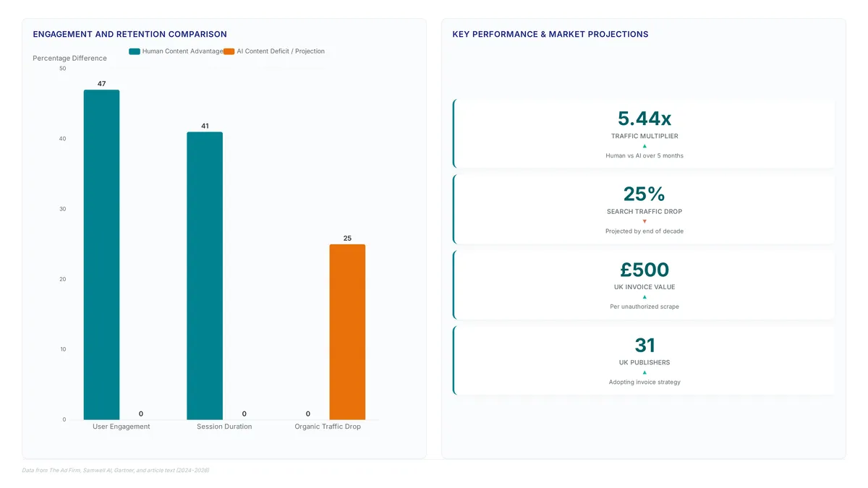The image size is (868, 488).
Task: Click the TRAFFIC MULTIPLIER label
Action: [644, 136]
